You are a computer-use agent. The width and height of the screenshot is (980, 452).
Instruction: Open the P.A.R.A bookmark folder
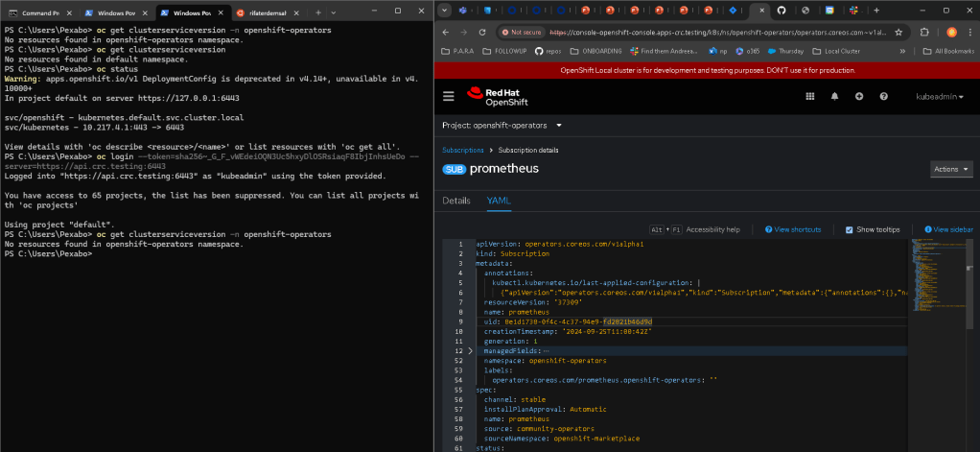pyautogui.click(x=458, y=51)
